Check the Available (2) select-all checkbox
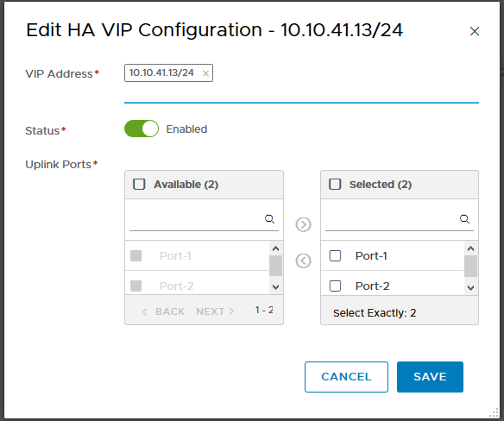504x421 pixels. 139,184
